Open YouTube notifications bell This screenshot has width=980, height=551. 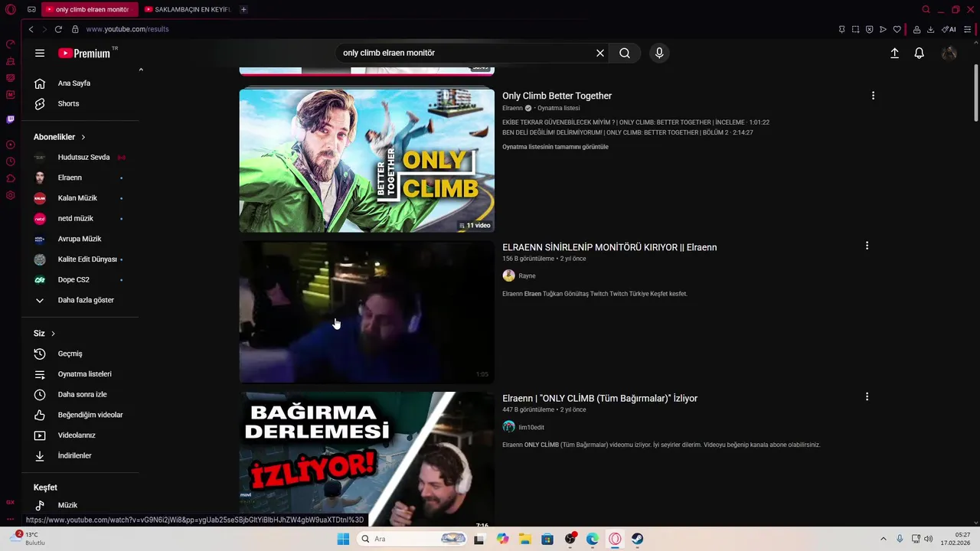click(919, 53)
